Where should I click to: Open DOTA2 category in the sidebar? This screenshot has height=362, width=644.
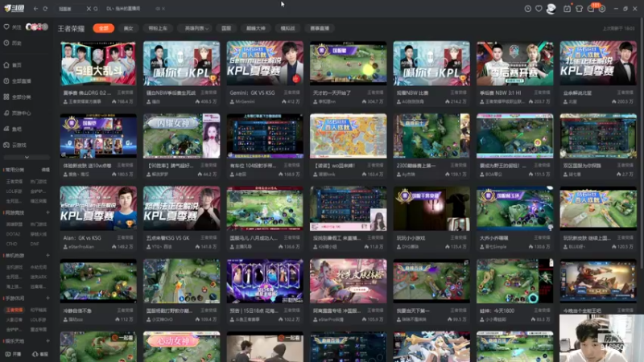coord(13,234)
